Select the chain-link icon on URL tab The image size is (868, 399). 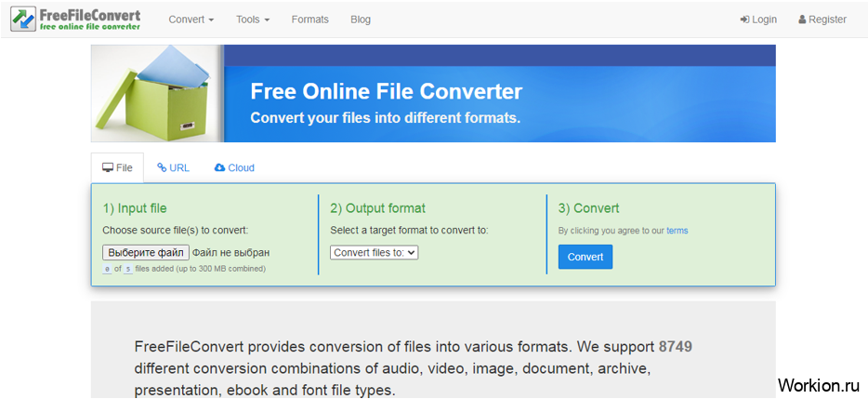click(x=162, y=168)
